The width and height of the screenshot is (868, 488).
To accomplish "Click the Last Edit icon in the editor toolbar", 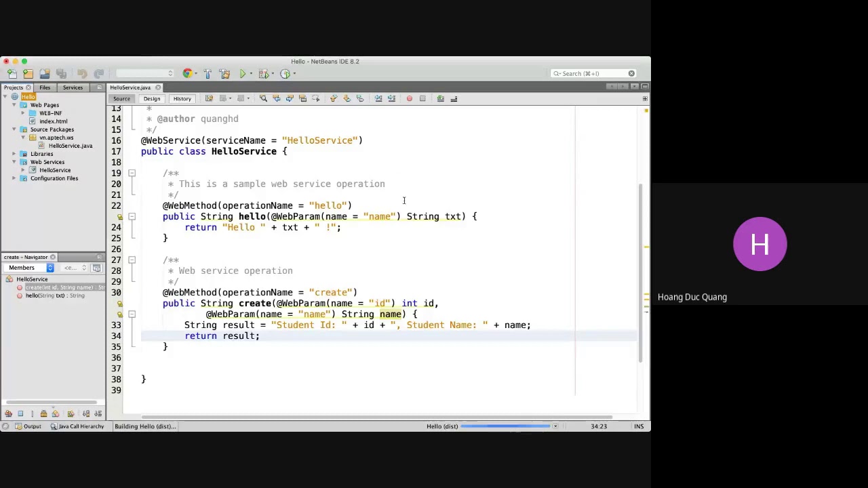I will [x=209, y=98].
